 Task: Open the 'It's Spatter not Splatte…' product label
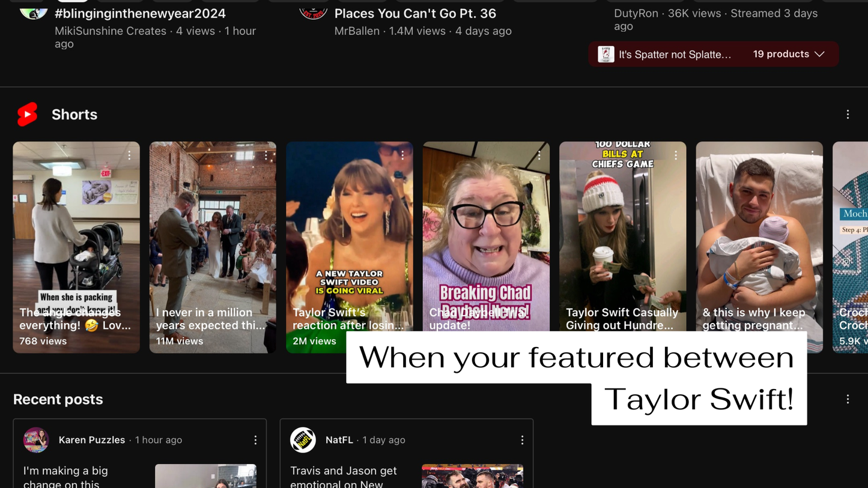(x=675, y=54)
